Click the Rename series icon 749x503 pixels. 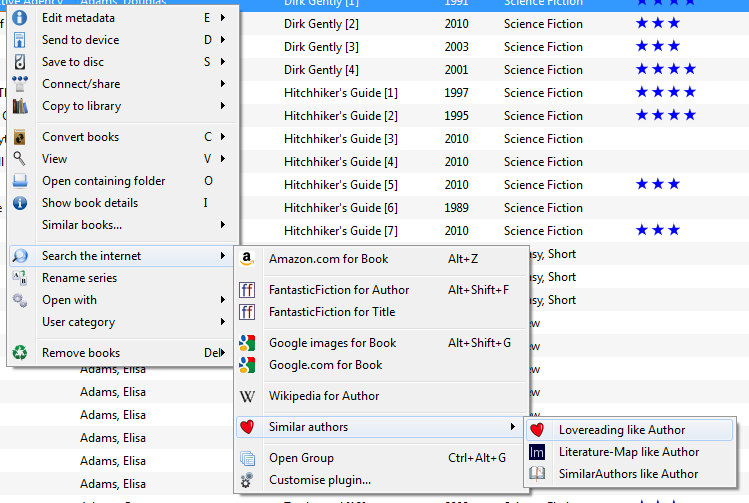pyautogui.click(x=20, y=278)
